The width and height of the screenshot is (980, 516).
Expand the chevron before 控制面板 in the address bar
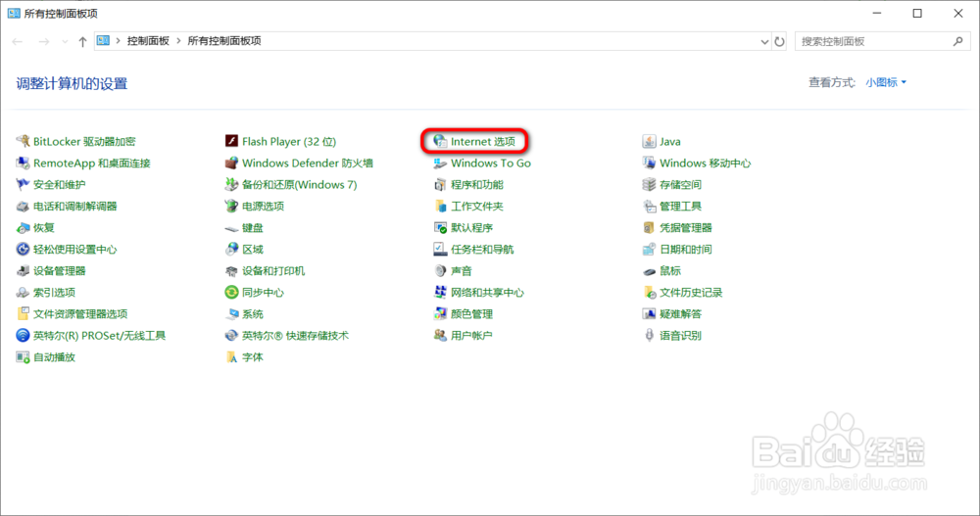point(119,41)
